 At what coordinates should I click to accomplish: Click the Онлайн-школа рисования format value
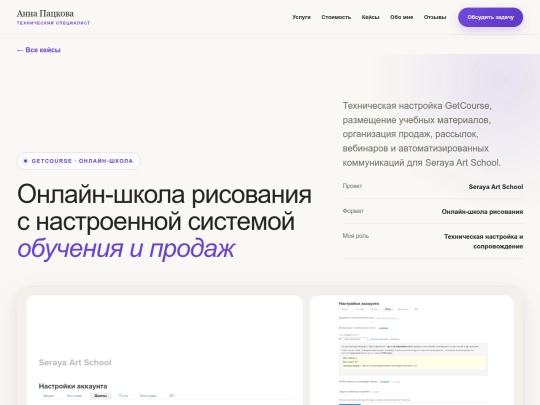(482, 211)
